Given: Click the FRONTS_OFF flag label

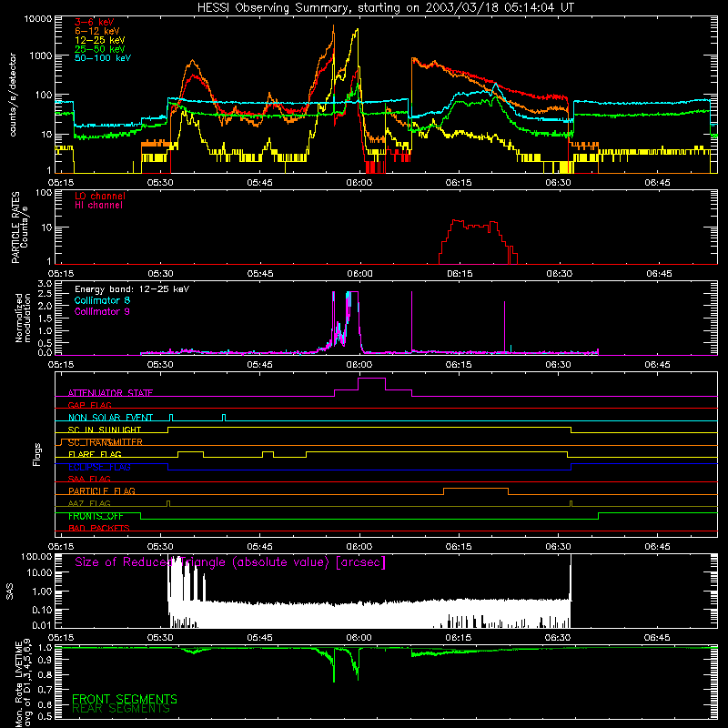Looking at the screenshot, I should coord(96,516).
